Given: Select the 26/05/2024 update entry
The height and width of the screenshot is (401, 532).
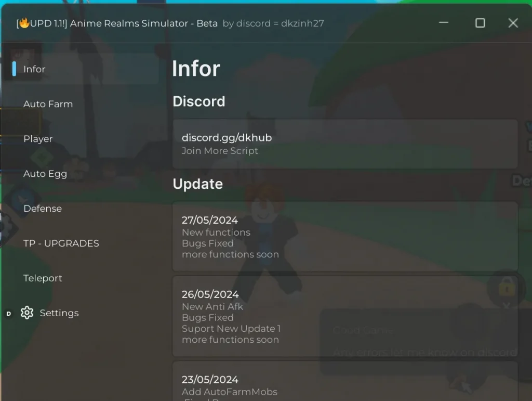Looking at the screenshot, I should tap(345, 316).
